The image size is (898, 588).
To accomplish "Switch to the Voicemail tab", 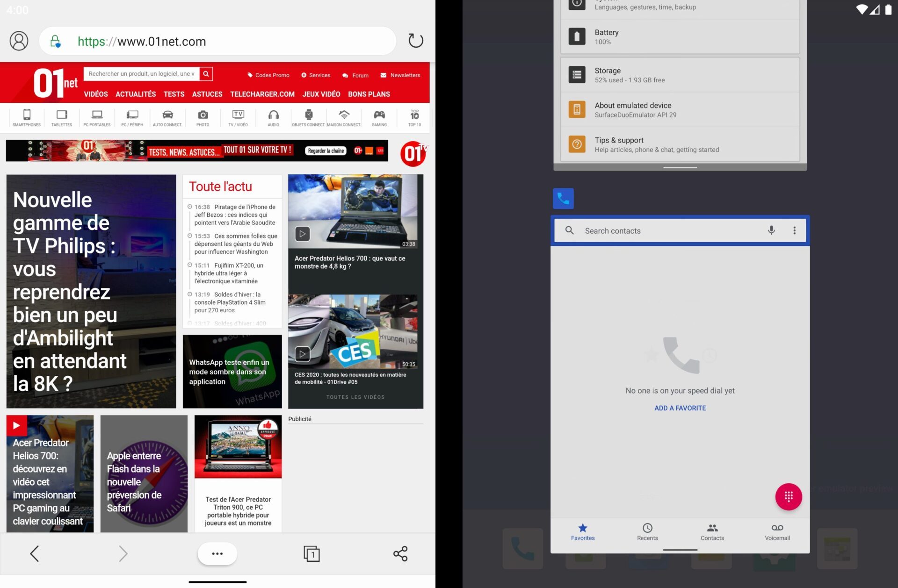I will (777, 532).
